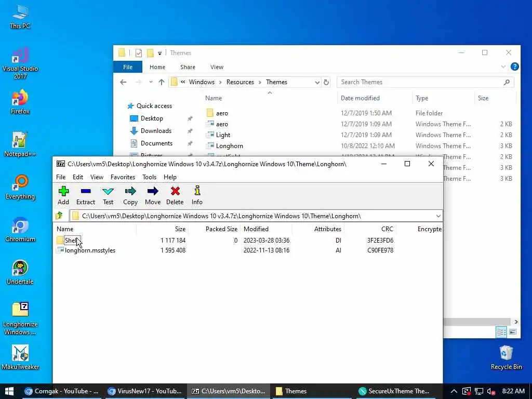This screenshot has height=399, width=532.
Task: Open the This PC desktop icon
Action: (x=20, y=17)
